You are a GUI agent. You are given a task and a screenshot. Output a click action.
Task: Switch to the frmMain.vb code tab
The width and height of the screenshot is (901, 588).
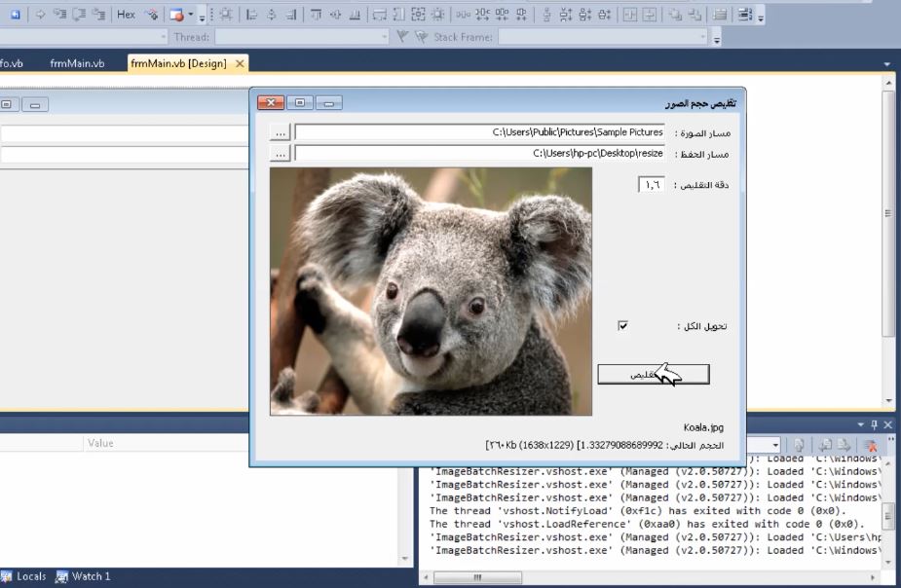point(77,63)
